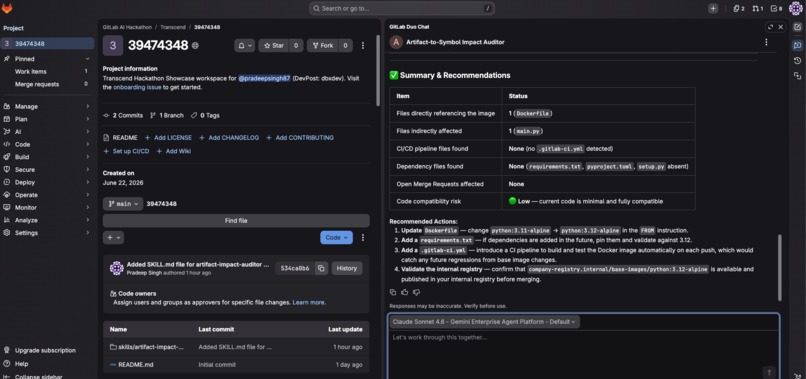Expand the AI sidebar section
806x379 pixels.
(47, 132)
